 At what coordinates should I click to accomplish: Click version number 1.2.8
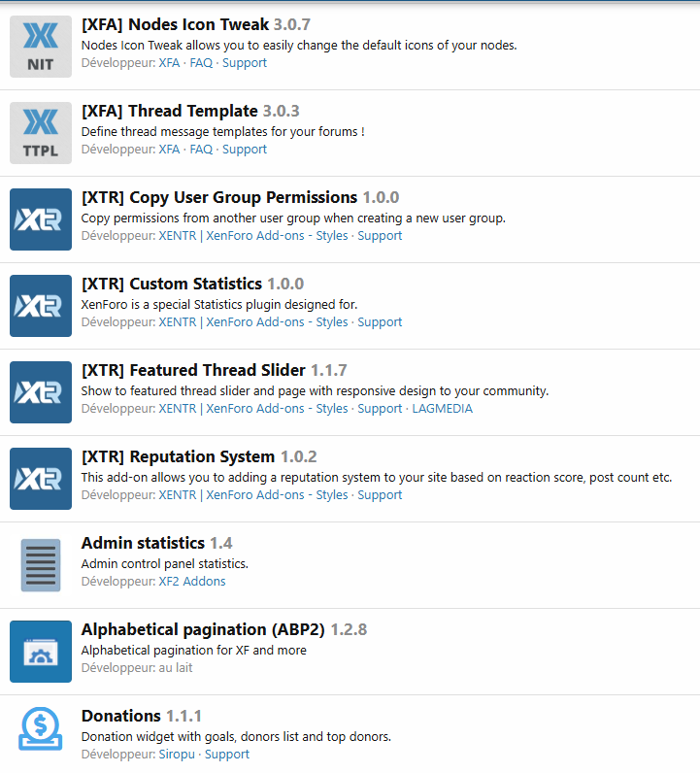tap(349, 629)
